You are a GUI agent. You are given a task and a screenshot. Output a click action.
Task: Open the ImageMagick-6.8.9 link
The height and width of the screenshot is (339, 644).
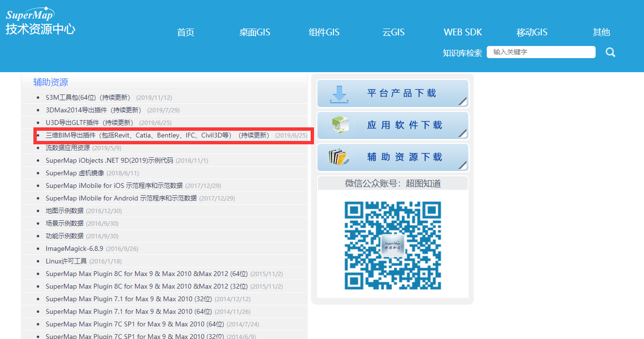click(x=75, y=248)
